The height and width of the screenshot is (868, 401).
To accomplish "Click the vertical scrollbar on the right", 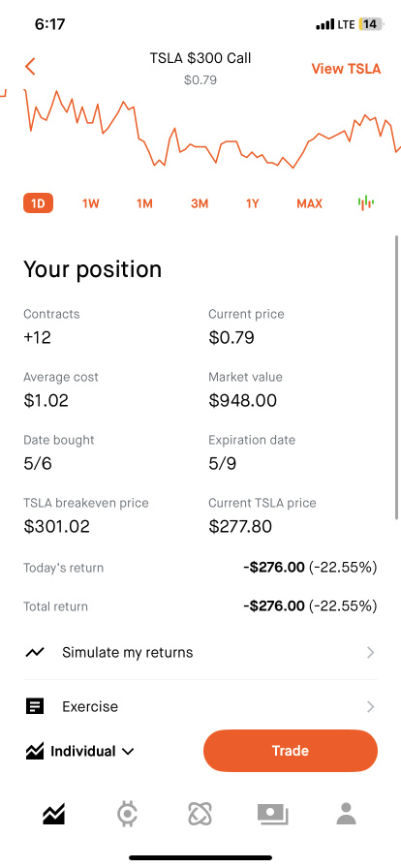I will click(396, 378).
